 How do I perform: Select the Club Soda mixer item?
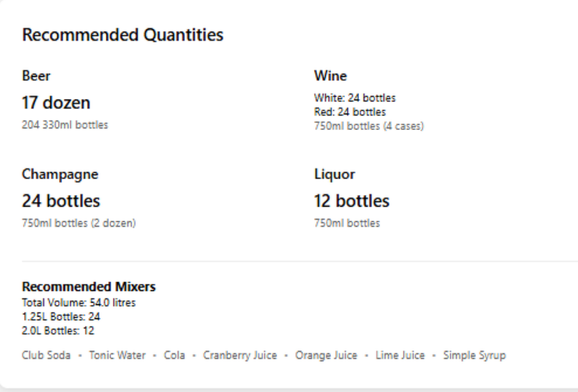tap(46, 355)
